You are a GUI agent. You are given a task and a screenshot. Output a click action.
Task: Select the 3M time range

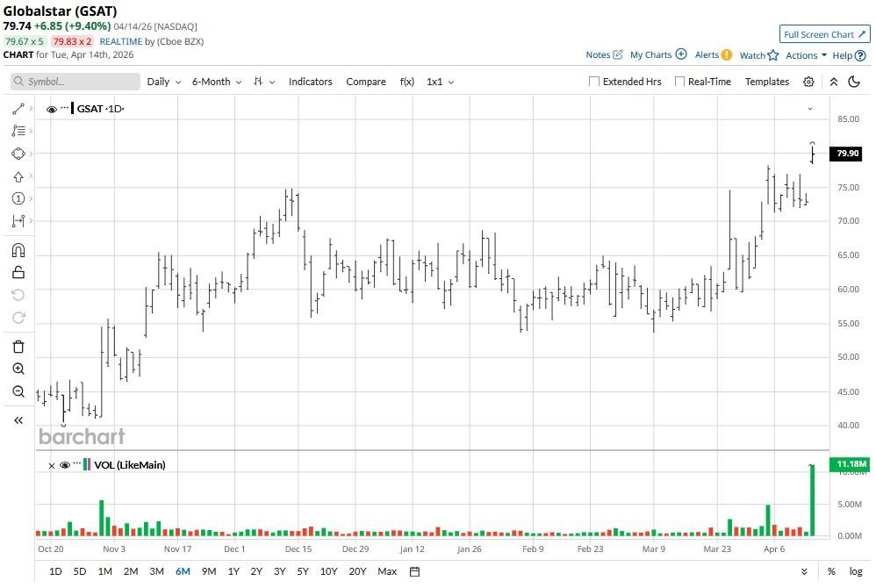coord(156,571)
